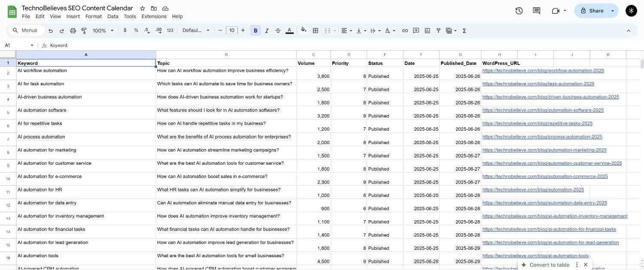
Task: Click the Insert chart icon
Action: 427,31
